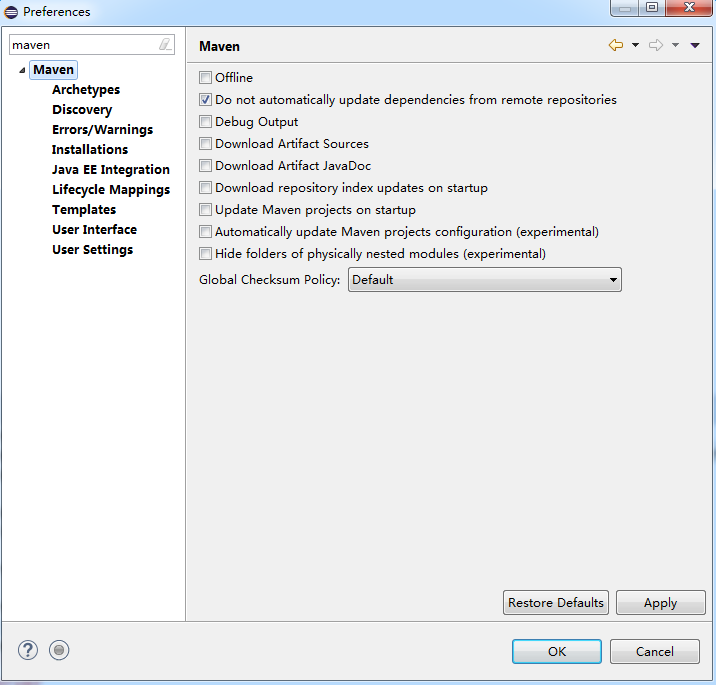The width and height of the screenshot is (716, 685).
Task: Click the Cancel button
Action: click(x=654, y=651)
